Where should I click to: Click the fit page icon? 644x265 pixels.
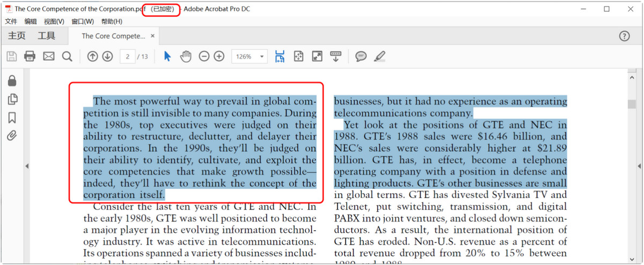(x=298, y=56)
